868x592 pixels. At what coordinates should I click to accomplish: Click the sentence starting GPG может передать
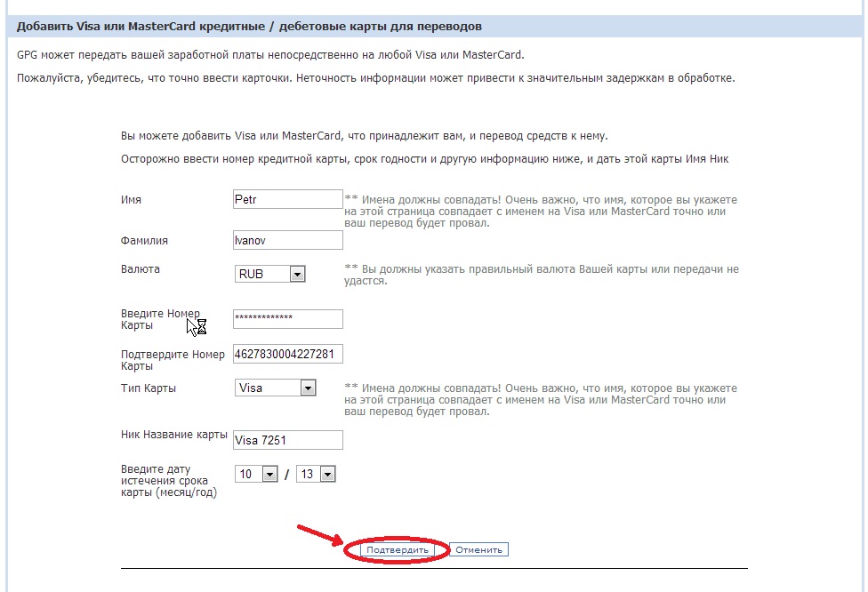[270, 55]
